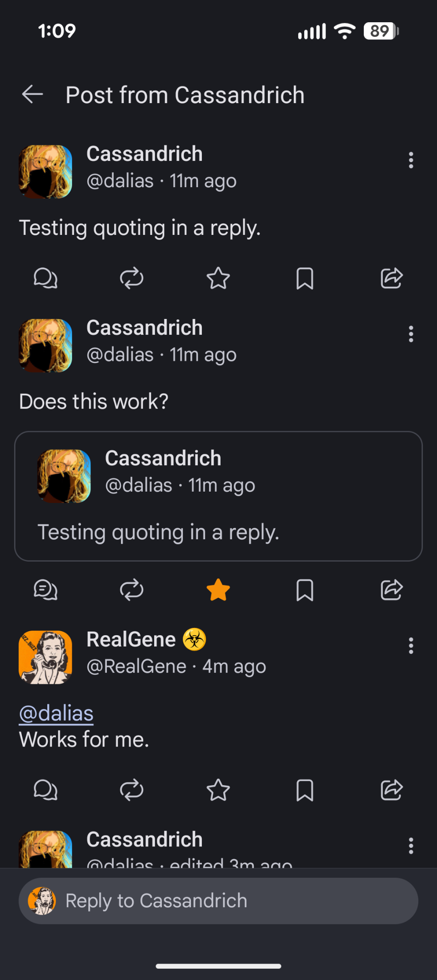Share RealGene's 'Works for me' post
Image resolution: width=437 pixels, height=980 pixels.
tap(392, 790)
